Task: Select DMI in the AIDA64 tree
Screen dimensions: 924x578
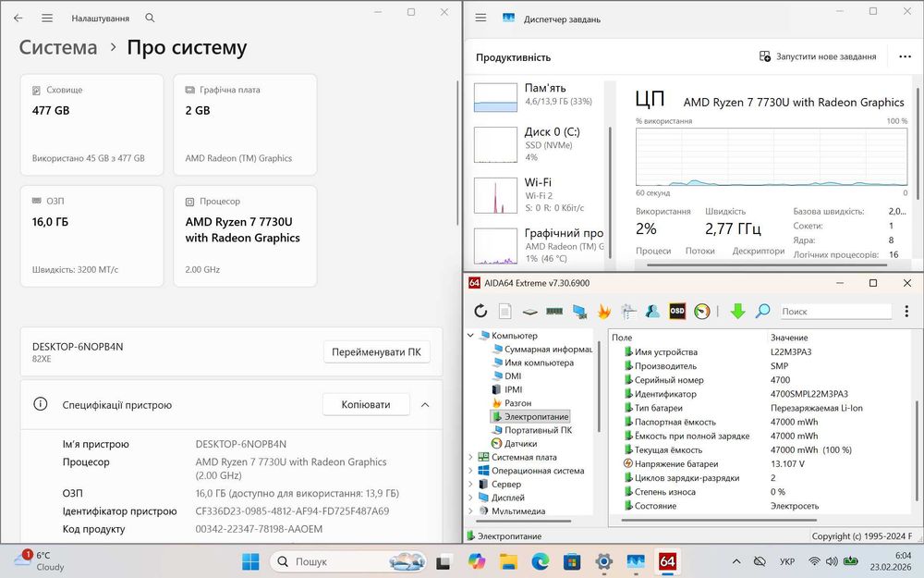Action: 506,376
